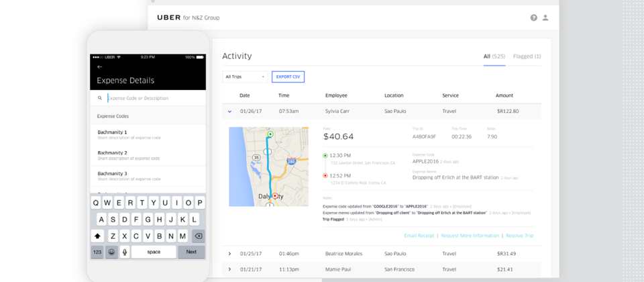Screen dimensions: 644x282
Task: Tap the space bar on the phone keyboard
Action: pyautogui.click(x=154, y=252)
